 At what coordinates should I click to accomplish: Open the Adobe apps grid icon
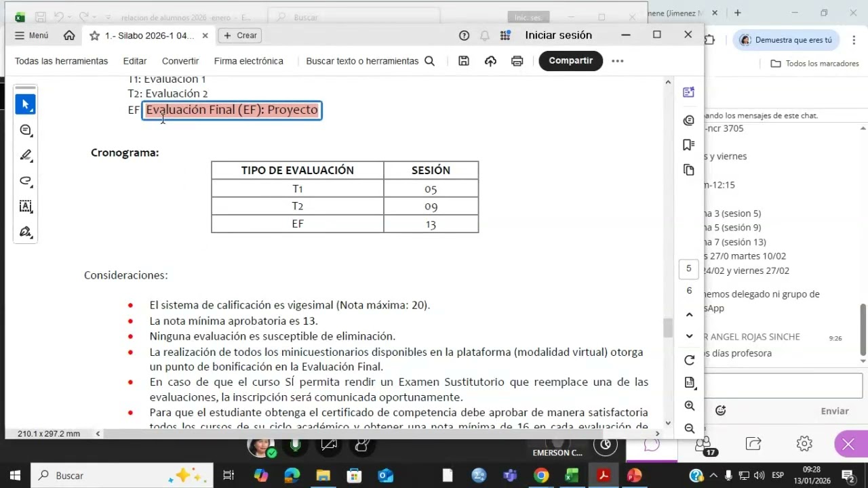505,35
